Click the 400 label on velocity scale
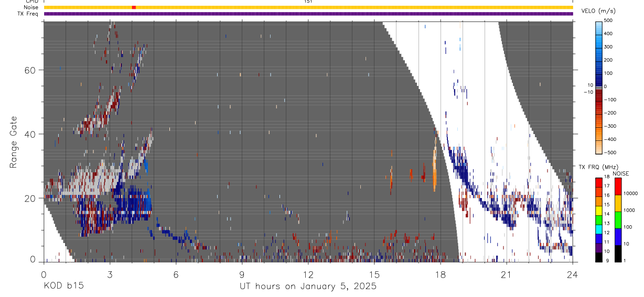The height and width of the screenshot is (297, 644). coord(608,34)
